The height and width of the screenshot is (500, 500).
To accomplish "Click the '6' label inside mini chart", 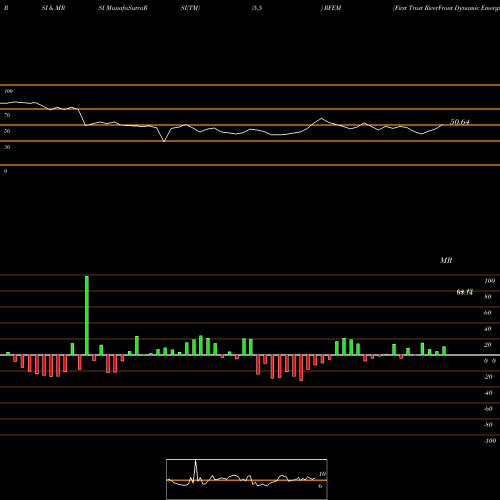I will (x=320, y=486).
